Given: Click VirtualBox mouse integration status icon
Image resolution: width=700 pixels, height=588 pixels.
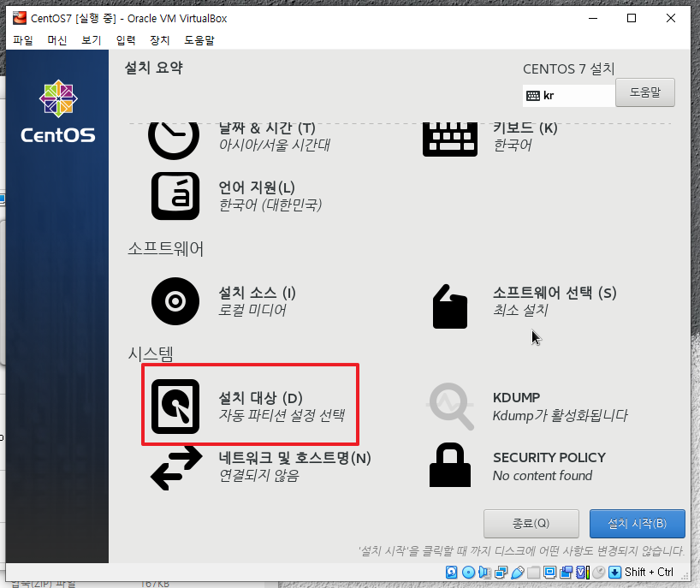Looking at the screenshot, I should (599, 573).
